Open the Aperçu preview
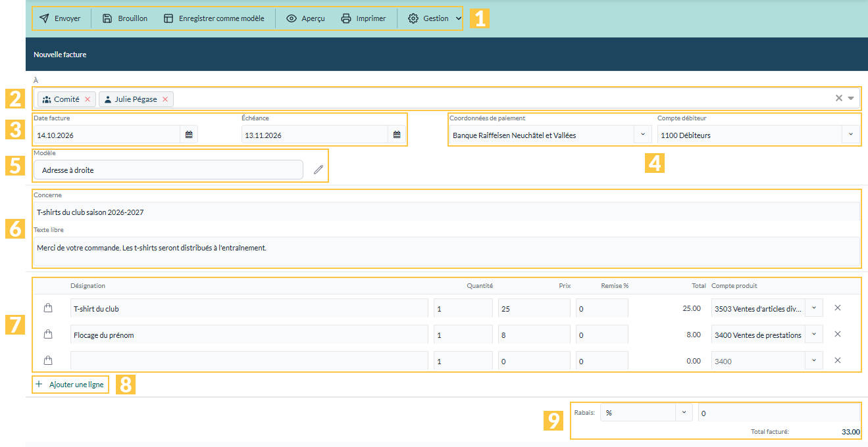 pyautogui.click(x=305, y=18)
